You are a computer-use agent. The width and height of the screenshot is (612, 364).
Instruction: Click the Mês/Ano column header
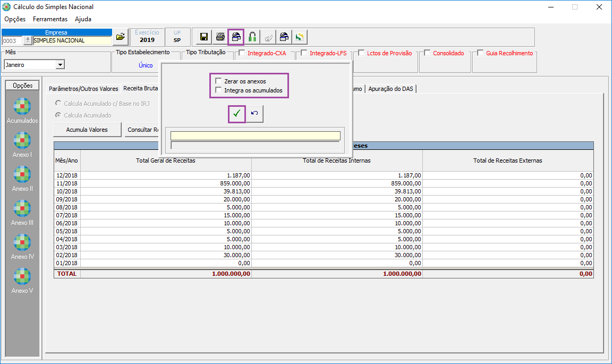67,160
